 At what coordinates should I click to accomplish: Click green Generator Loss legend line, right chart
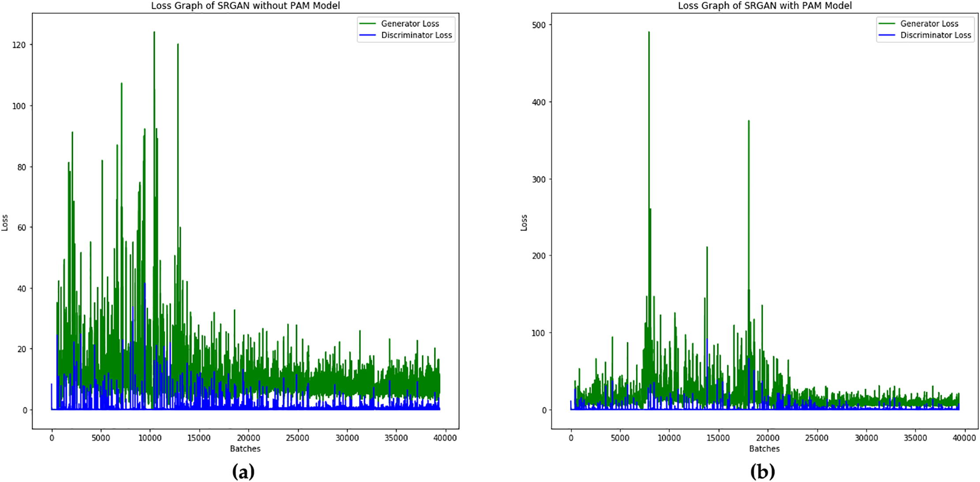[x=886, y=23]
